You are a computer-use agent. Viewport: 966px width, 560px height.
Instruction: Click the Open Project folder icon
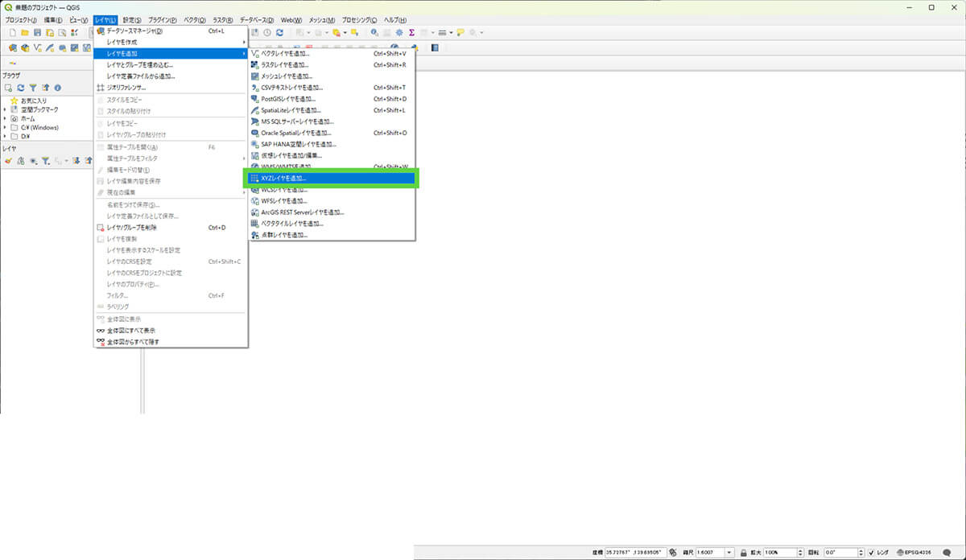(x=25, y=33)
